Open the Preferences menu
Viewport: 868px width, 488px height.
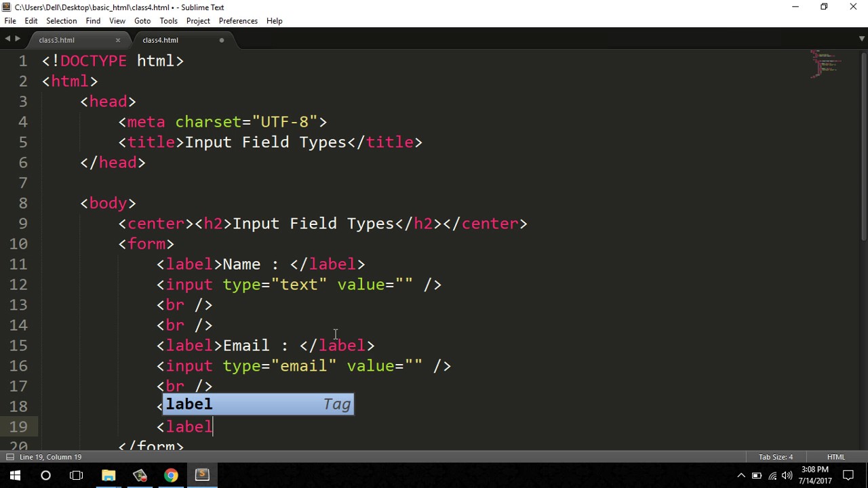[238, 21]
